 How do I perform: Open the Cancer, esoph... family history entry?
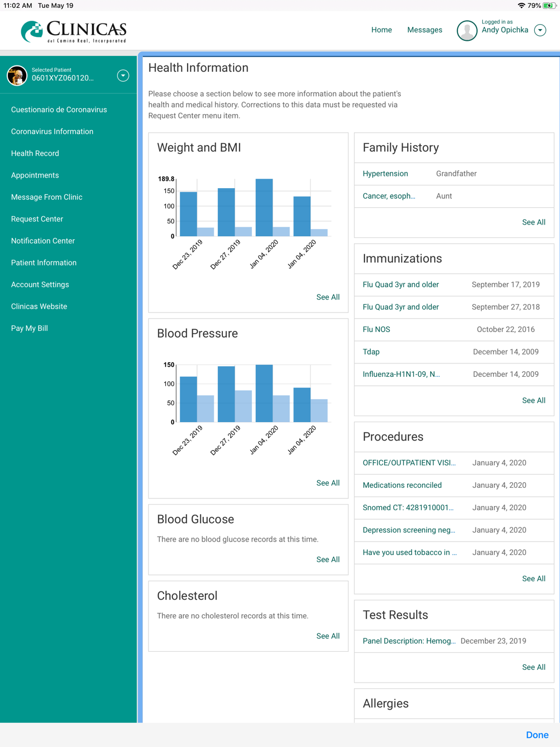click(x=389, y=196)
